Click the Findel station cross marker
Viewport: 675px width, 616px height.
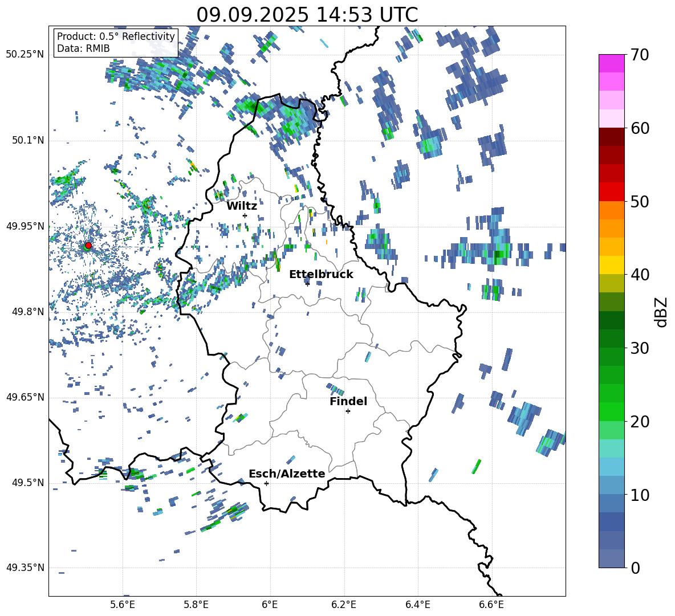tap(348, 411)
